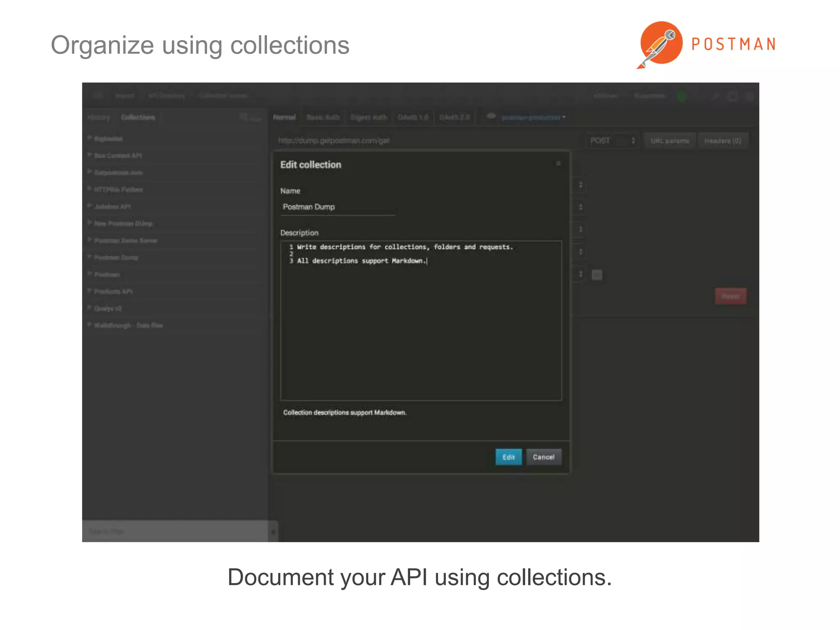This screenshot has height=630, width=840.
Task: Expand the Products API collection arrow
Action: coord(89,291)
